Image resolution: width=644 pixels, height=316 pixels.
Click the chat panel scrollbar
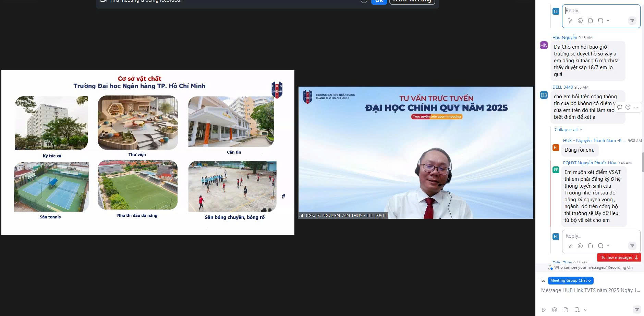(643, 162)
